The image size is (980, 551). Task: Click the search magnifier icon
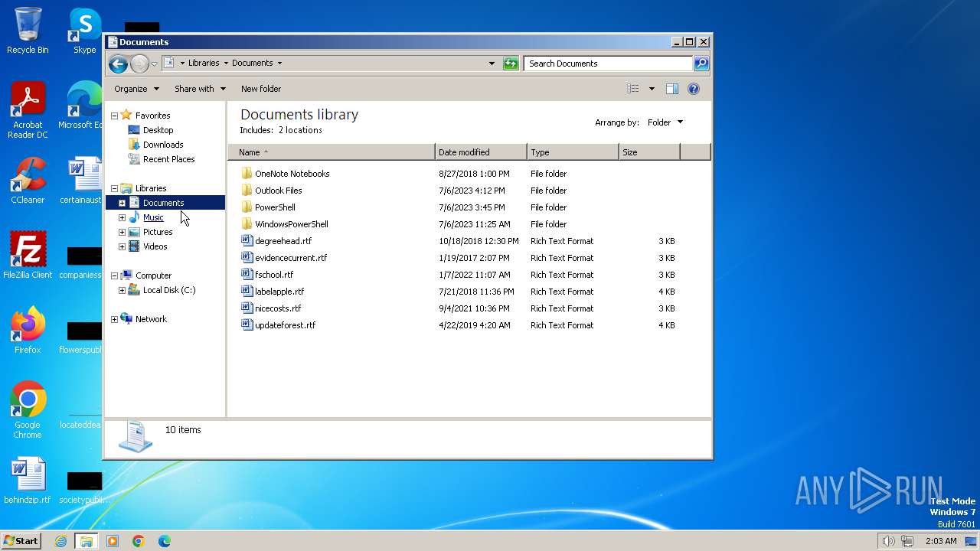(x=701, y=64)
